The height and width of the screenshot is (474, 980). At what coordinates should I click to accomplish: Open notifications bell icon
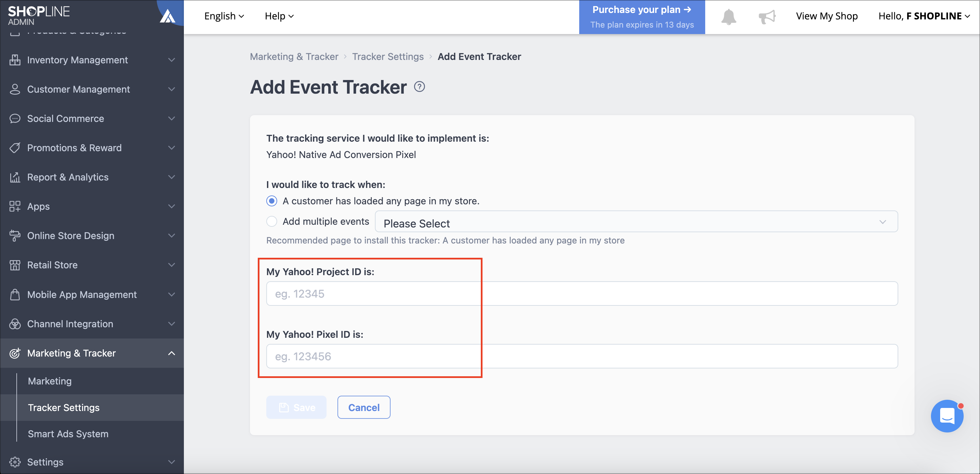click(729, 17)
